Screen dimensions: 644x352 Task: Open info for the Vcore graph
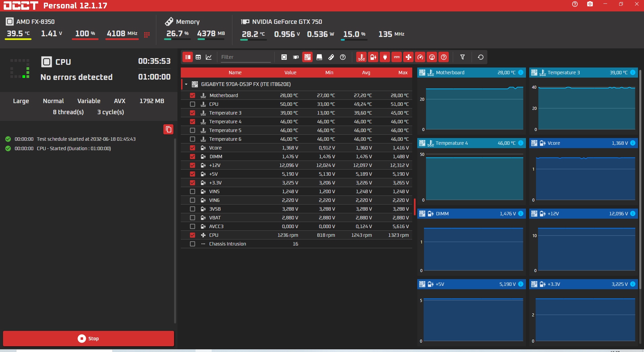[633, 143]
